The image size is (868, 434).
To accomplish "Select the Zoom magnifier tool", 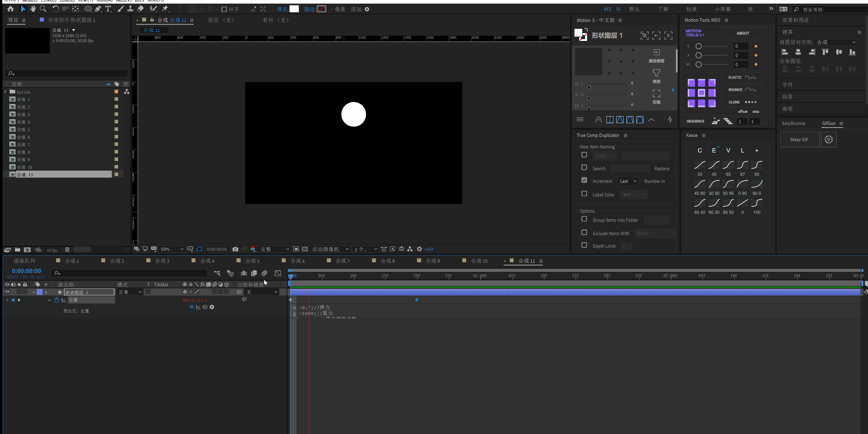I will pyautogui.click(x=43, y=9).
